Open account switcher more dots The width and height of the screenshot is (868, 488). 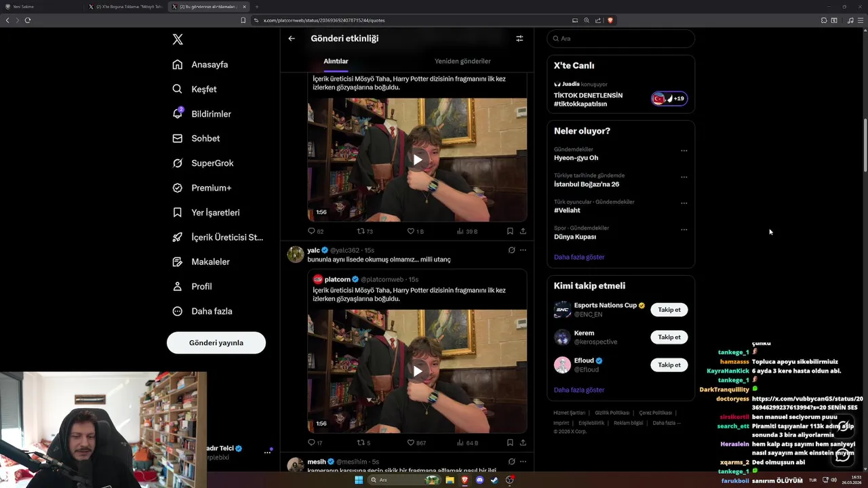coord(267,453)
